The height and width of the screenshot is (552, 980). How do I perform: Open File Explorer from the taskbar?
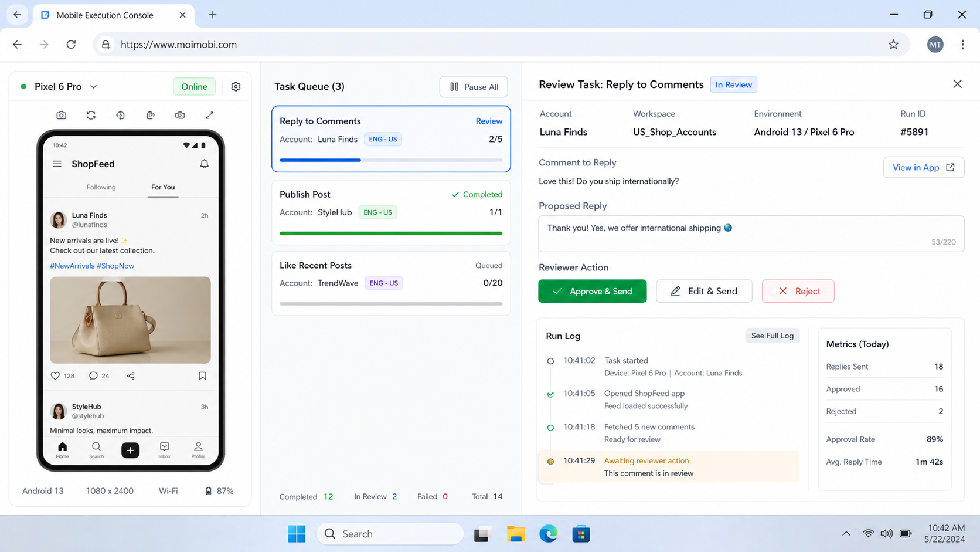pyautogui.click(x=516, y=534)
